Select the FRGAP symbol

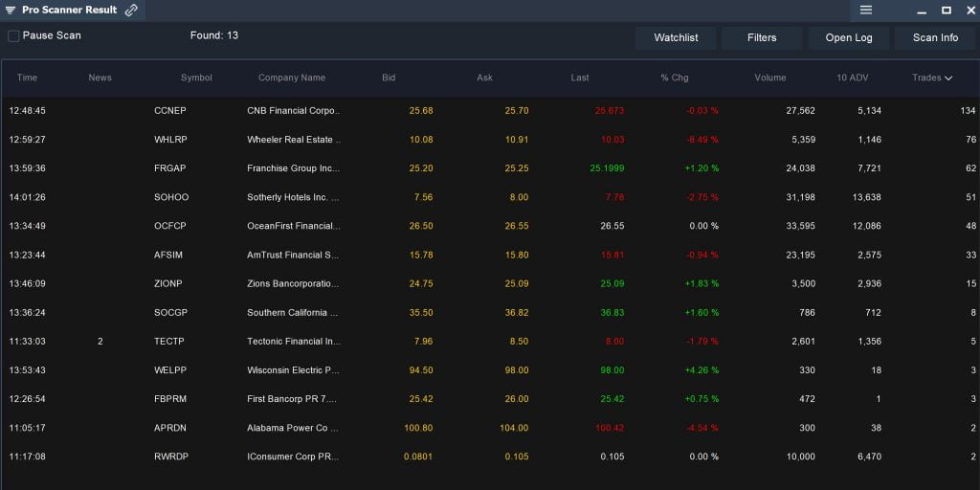click(170, 168)
